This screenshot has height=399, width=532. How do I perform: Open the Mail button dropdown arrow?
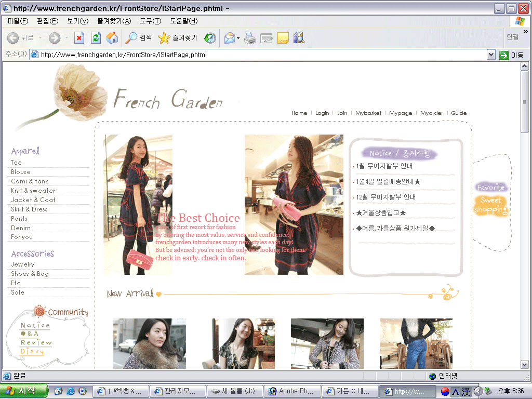tap(238, 38)
